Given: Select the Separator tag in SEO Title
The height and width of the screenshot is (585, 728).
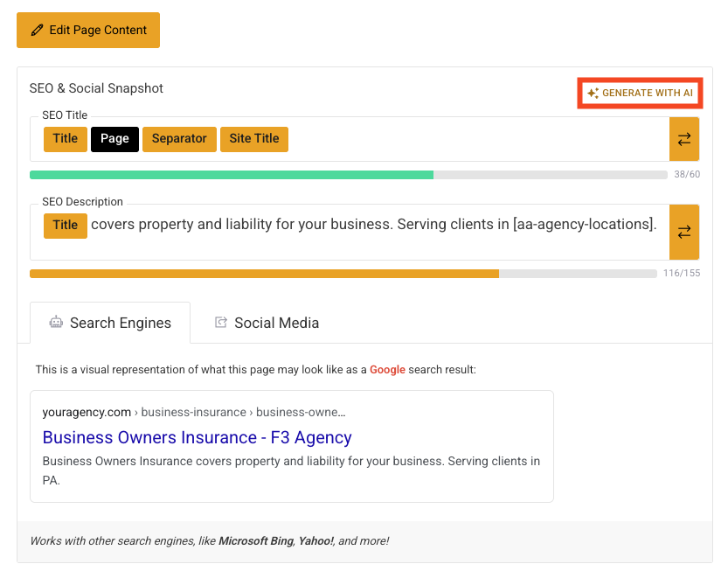Looking at the screenshot, I should [x=179, y=139].
